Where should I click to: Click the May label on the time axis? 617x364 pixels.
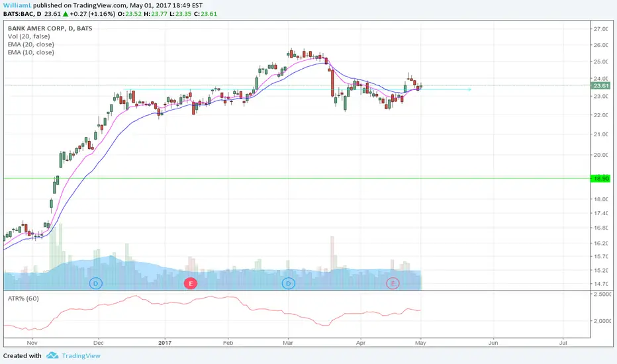click(420, 343)
